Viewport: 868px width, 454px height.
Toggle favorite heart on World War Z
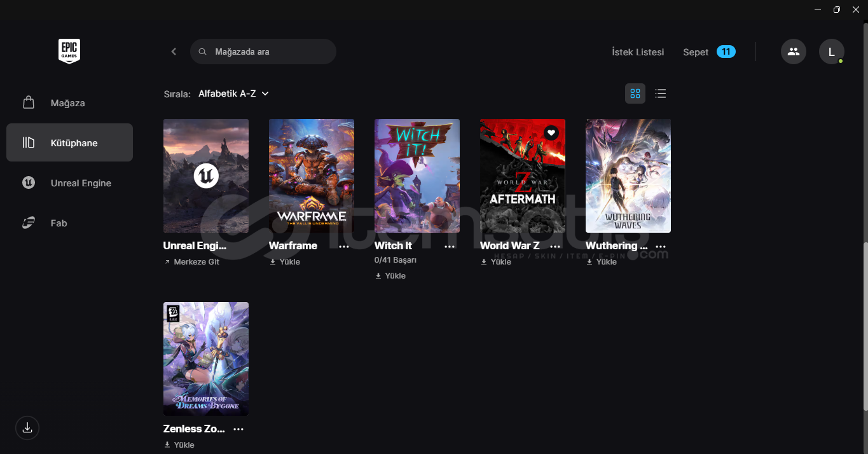pos(551,132)
